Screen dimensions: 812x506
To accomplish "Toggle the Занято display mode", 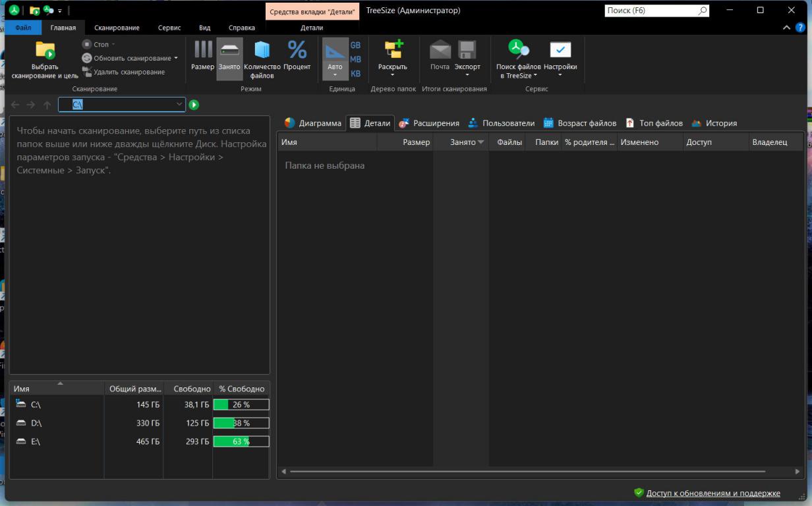I will tap(229, 50).
